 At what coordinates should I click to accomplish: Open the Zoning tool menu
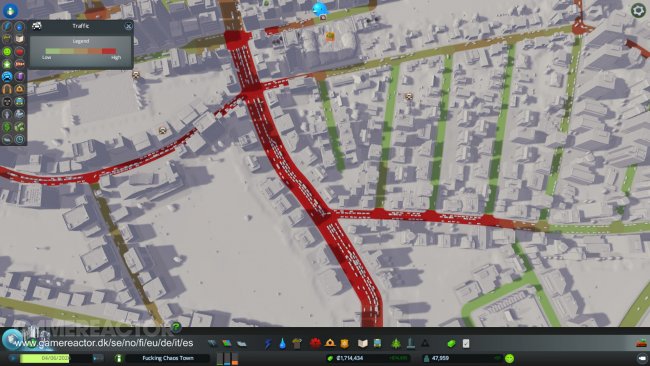click(x=227, y=343)
